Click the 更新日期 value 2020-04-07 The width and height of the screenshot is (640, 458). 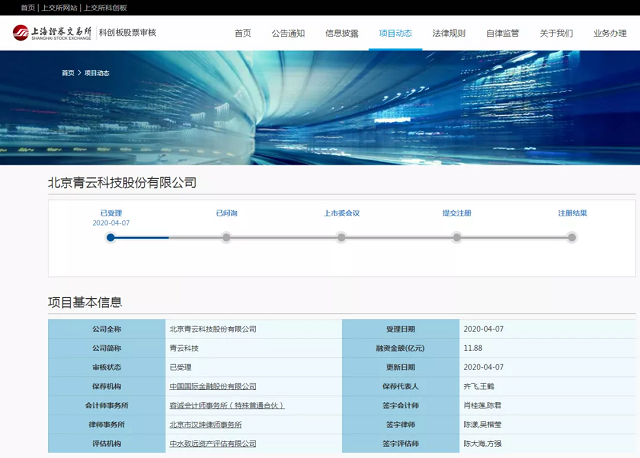point(483,367)
